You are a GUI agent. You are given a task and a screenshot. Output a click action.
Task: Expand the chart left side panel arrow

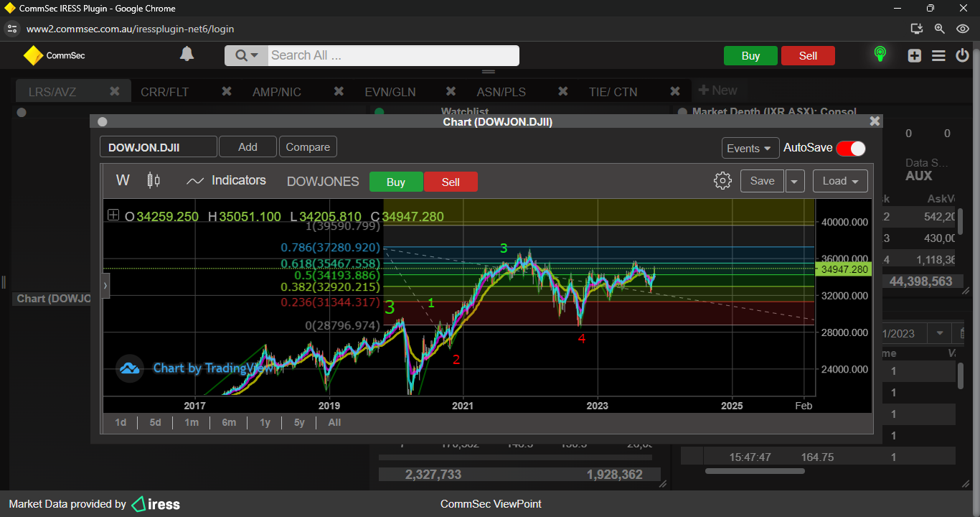106,285
